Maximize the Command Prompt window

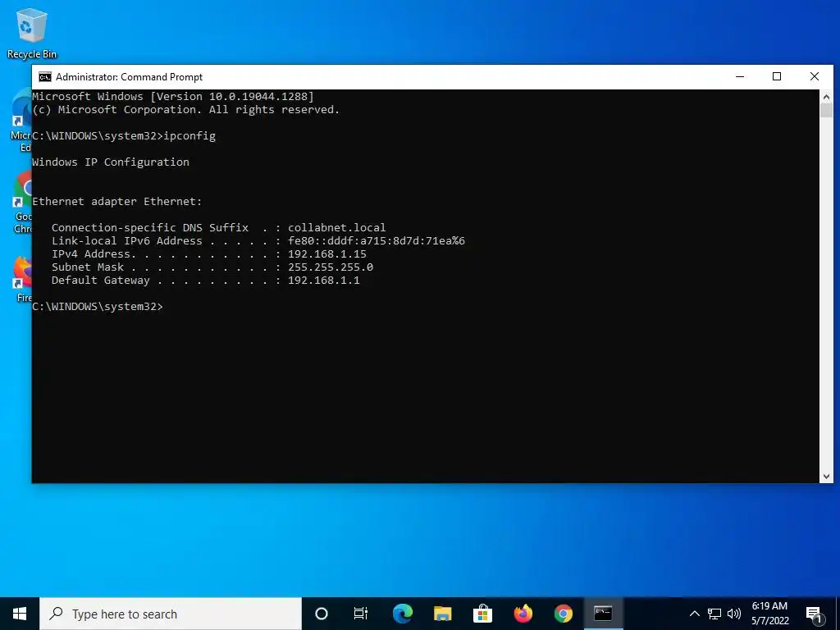coord(777,76)
